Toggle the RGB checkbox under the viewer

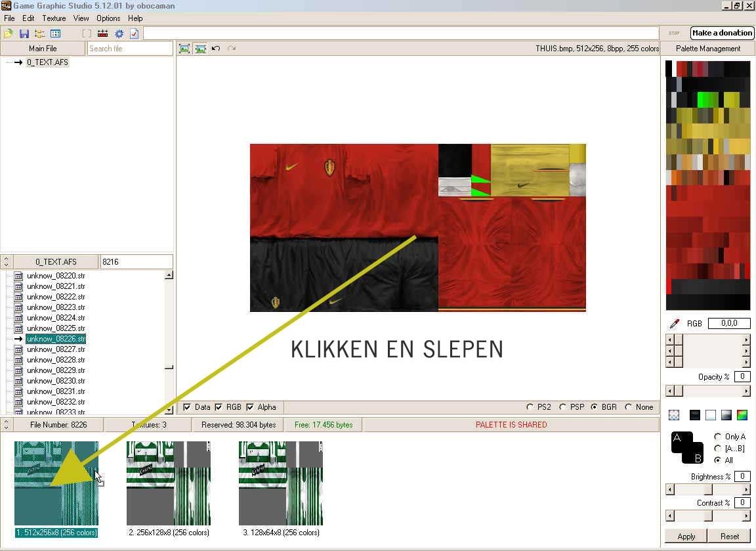click(x=219, y=407)
